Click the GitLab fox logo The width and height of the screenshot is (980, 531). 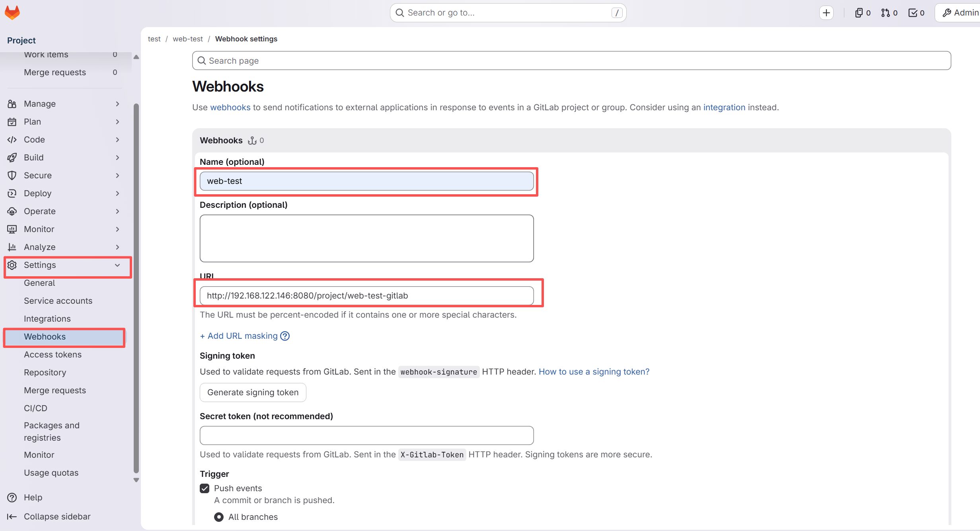point(12,12)
